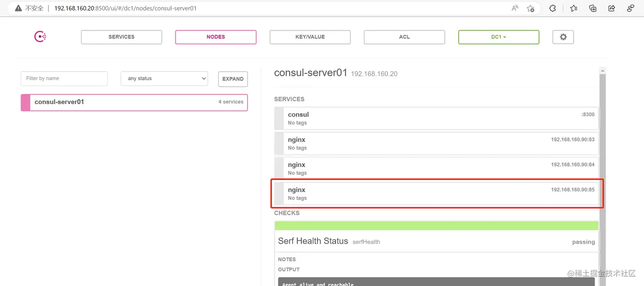Screen dimensions: 644x286
Task: Click the share icon in browser toolbar
Action: [612, 8]
